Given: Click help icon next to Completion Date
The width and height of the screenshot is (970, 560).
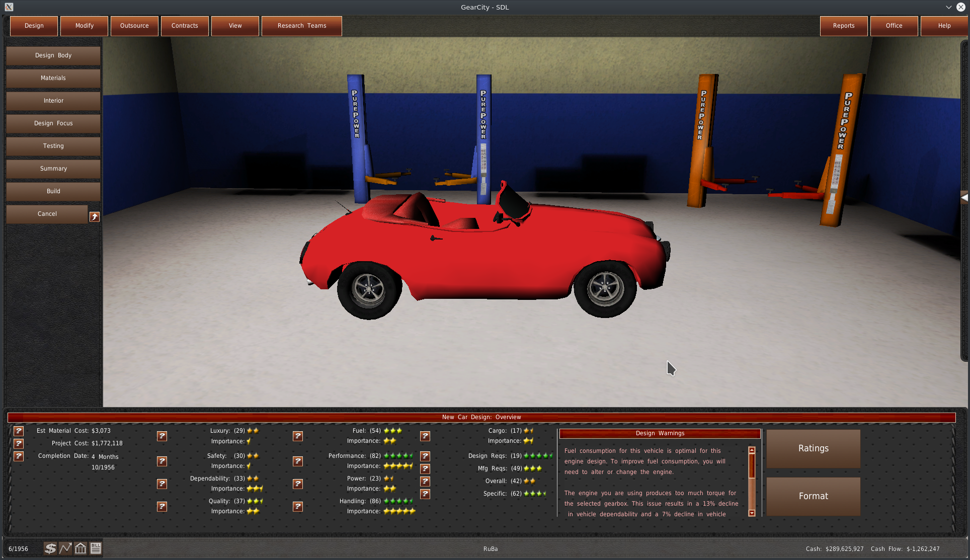Looking at the screenshot, I should tap(19, 456).
